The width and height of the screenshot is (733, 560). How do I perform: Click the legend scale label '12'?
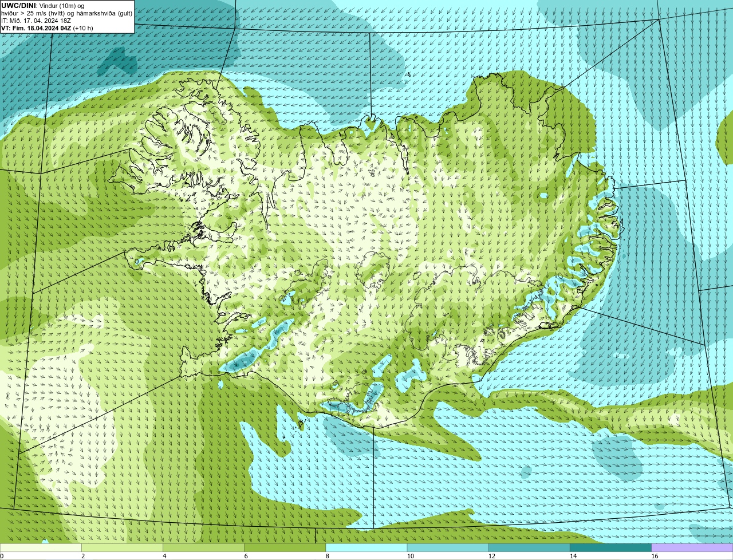click(491, 556)
